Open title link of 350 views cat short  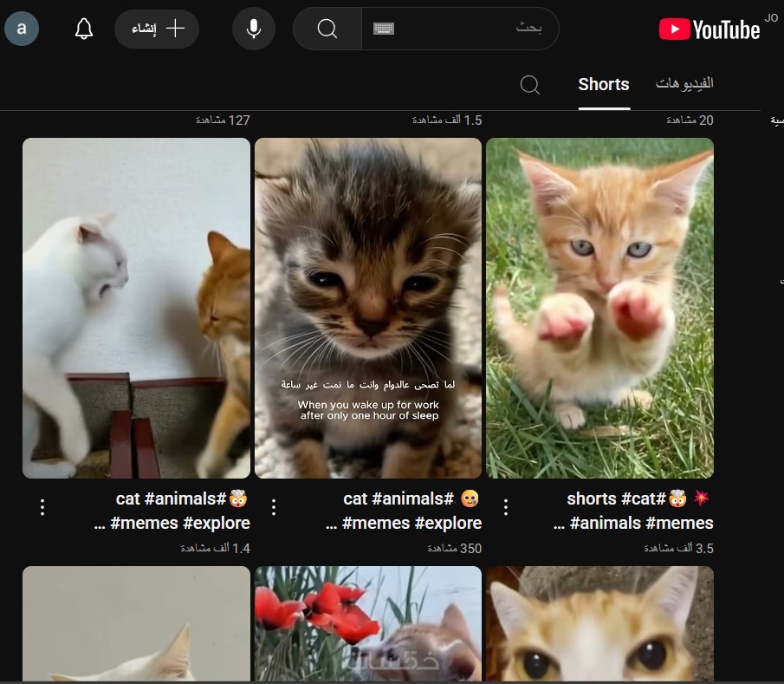404,511
